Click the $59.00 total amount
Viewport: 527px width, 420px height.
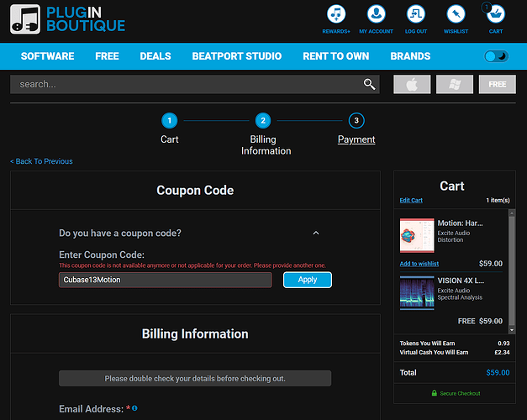(498, 373)
